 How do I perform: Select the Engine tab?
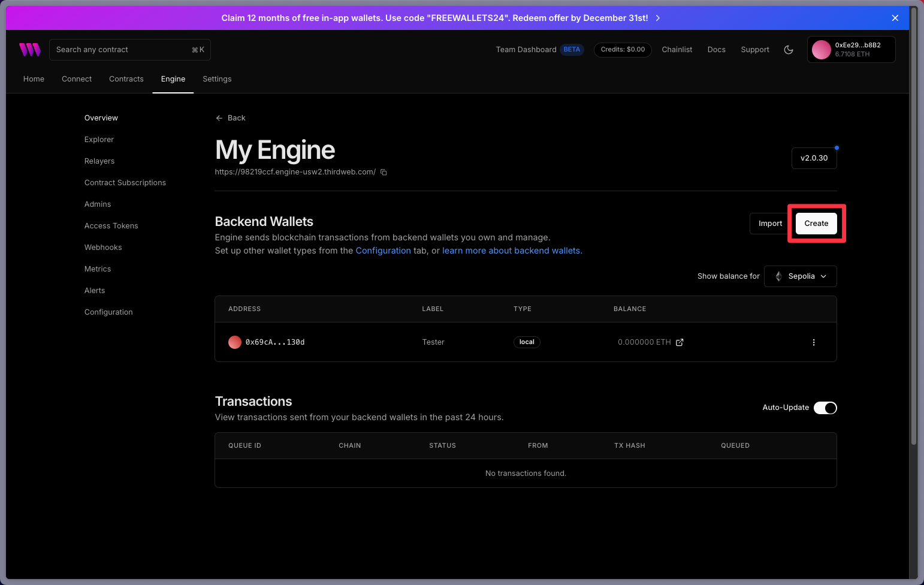pos(173,79)
